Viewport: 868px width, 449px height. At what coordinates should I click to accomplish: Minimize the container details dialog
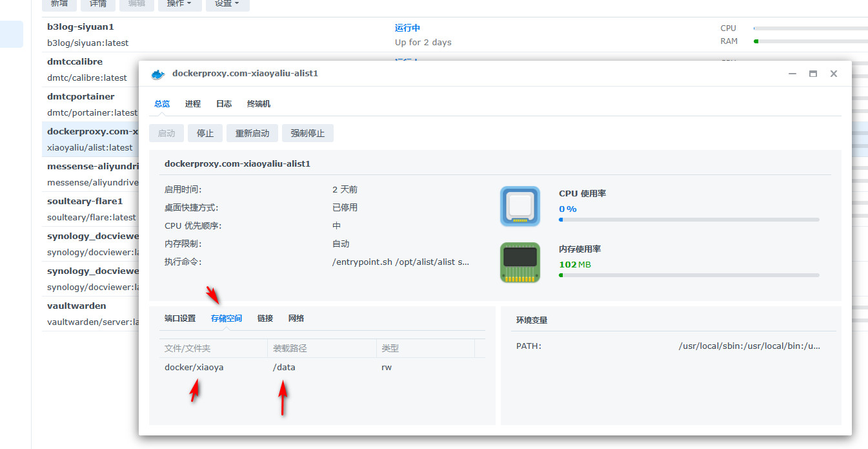[792, 74]
